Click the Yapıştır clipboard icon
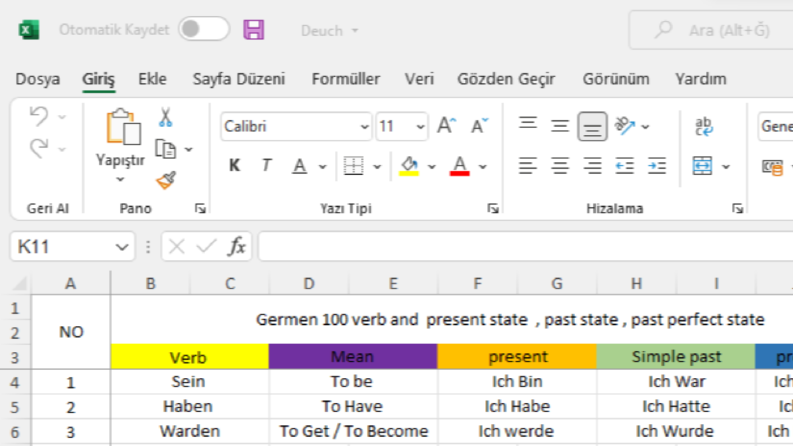This screenshot has height=446, width=793. (x=123, y=126)
